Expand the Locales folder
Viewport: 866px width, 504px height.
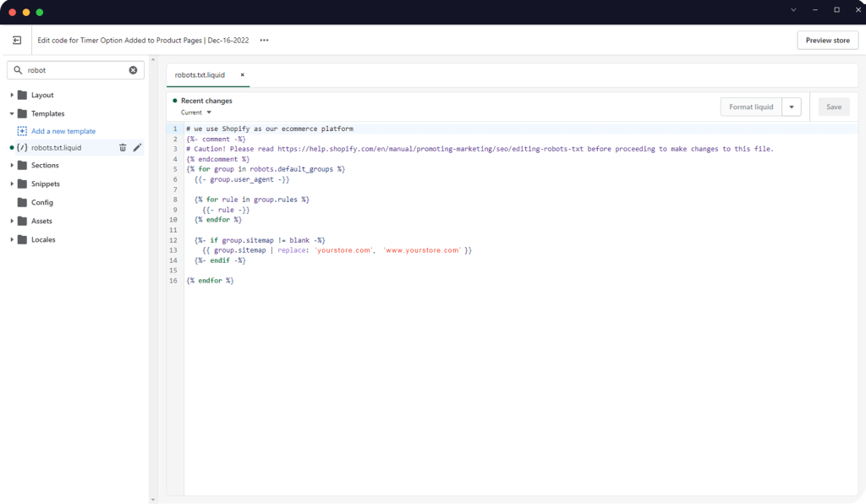pyautogui.click(x=12, y=240)
